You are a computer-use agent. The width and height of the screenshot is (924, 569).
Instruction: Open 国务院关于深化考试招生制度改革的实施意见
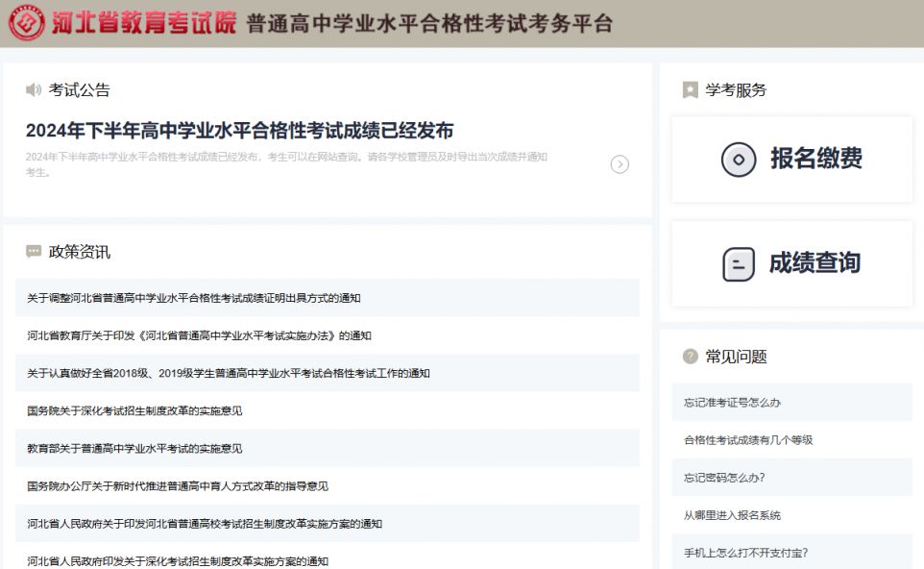click(x=328, y=411)
